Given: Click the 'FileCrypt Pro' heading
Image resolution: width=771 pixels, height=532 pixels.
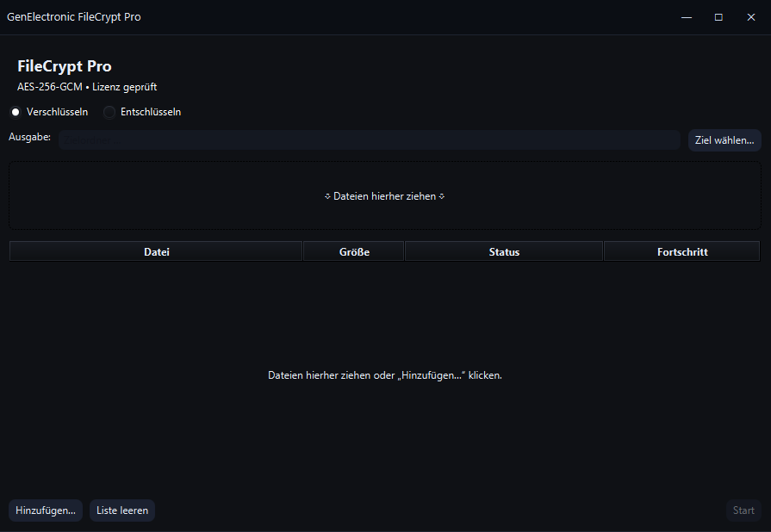Looking at the screenshot, I should (x=65, y=66).
